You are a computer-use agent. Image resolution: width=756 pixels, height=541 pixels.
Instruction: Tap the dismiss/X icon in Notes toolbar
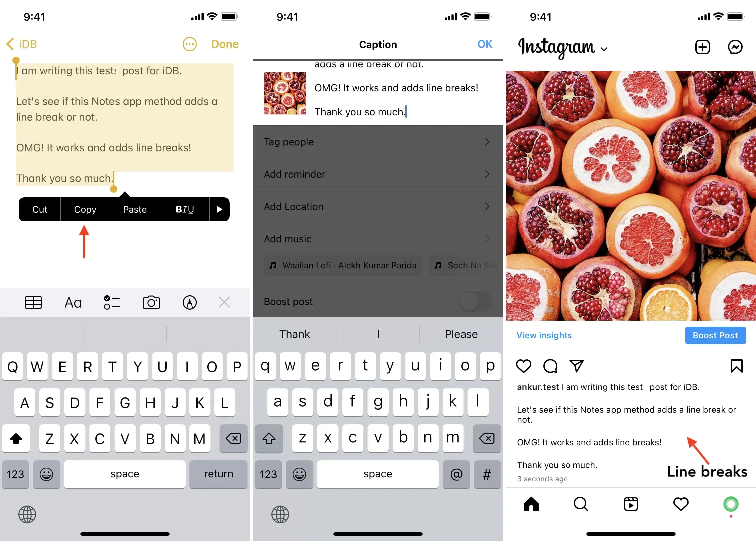click(x=225, y=302)
